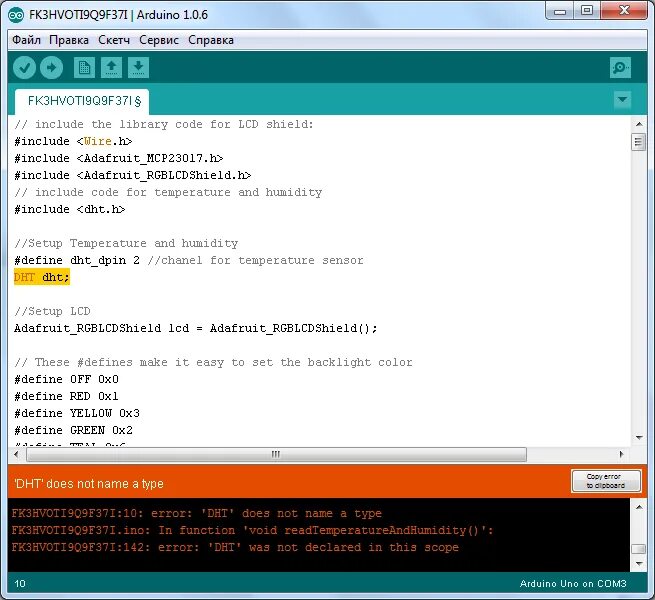Save sketch with down-arrow icon
655x600 pixels.
point(139,67)
